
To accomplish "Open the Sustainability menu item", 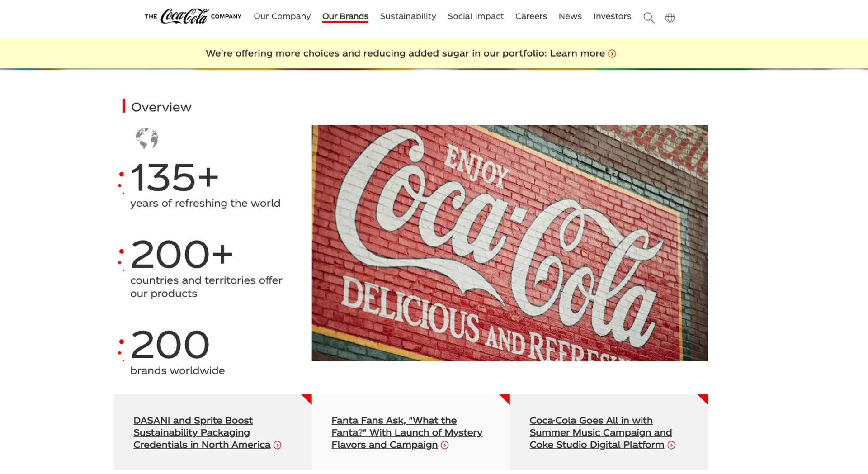I will click(x=407, y=16).
